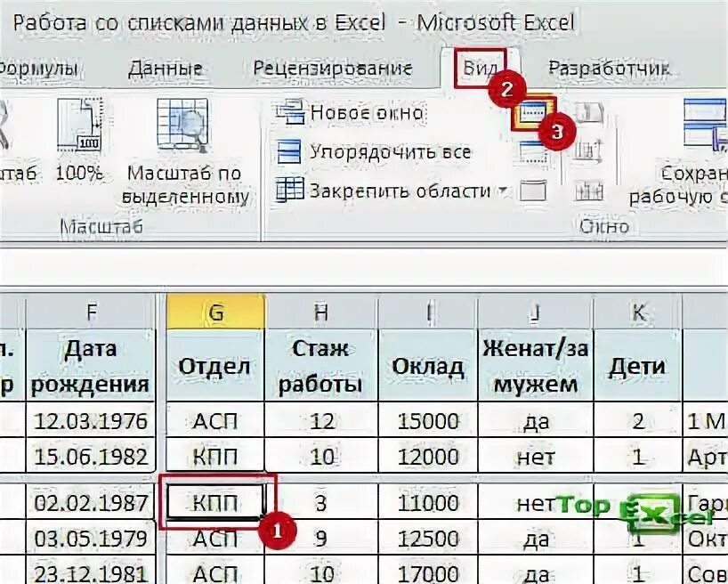Select cell with date 03.05.1979

[92, 538]
